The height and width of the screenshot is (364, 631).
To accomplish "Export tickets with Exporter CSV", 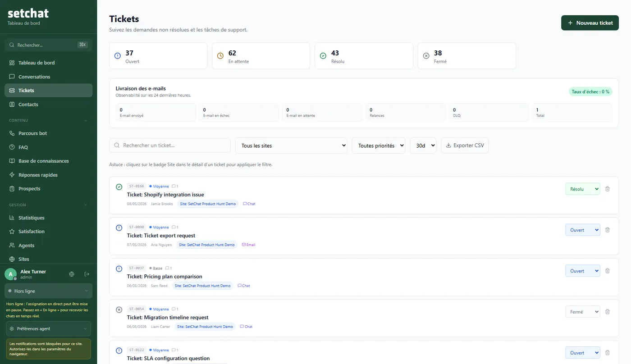I will 465,146.
